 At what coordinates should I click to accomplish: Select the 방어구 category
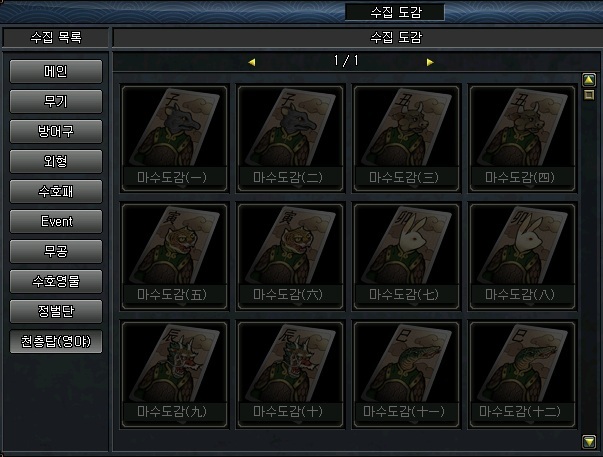click(x=56, y=131)
